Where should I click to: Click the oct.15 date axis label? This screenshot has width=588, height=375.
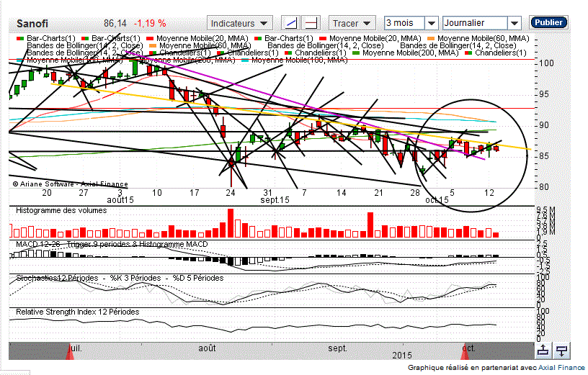coord(437,200)
